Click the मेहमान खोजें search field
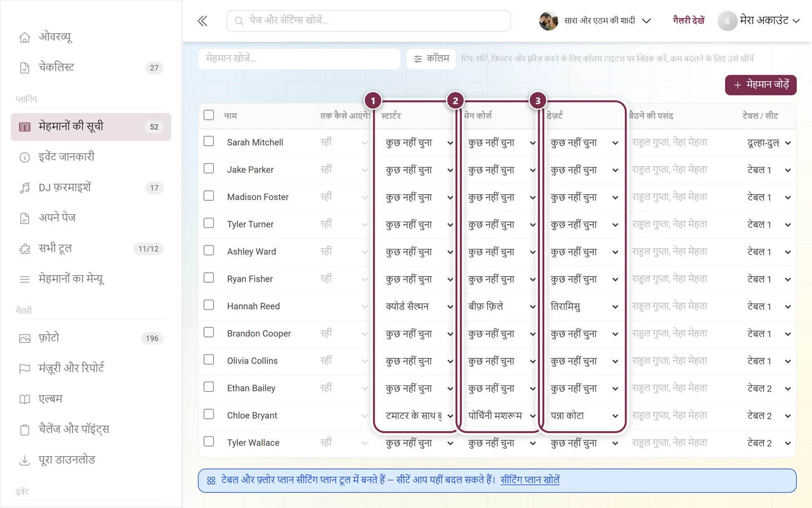Viewport: 812px width, 508px height. click(299, 59)
